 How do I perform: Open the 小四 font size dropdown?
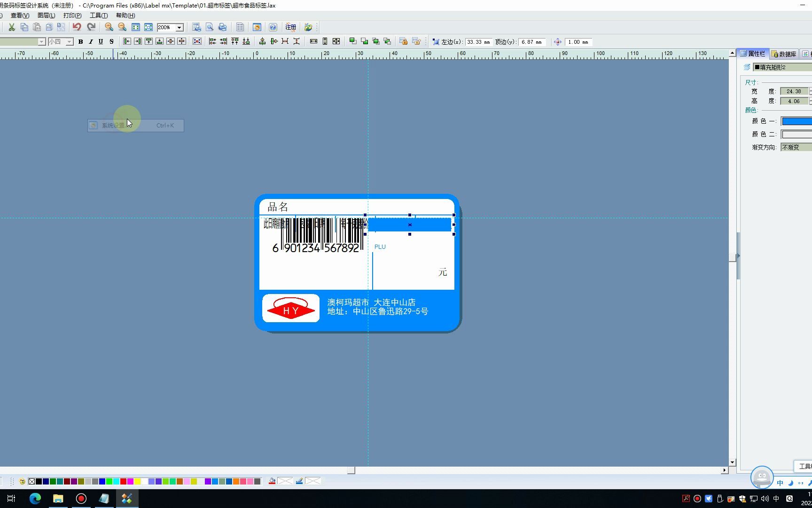70,42
